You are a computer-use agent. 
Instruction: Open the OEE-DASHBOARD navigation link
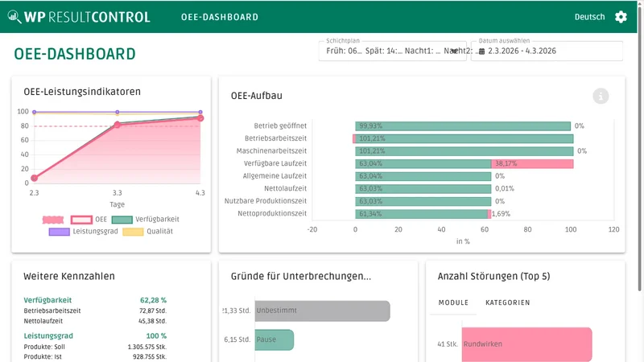point(220,17)
